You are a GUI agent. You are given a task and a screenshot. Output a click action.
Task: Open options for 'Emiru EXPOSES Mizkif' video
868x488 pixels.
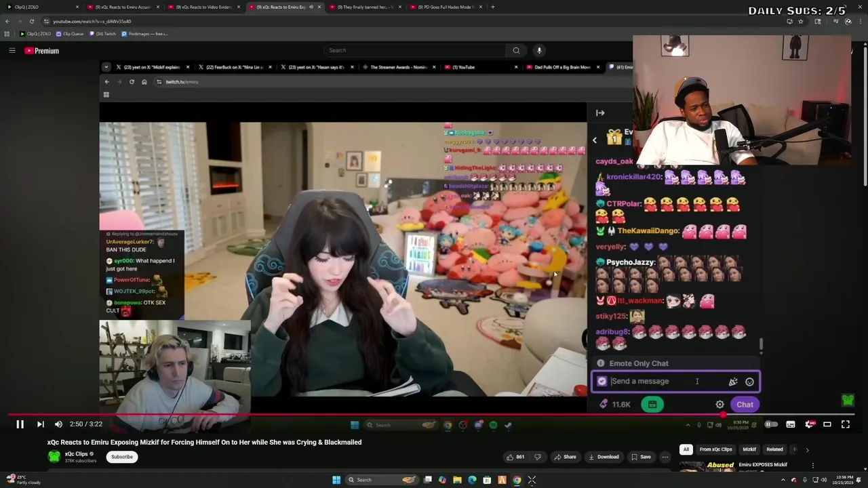812,466
